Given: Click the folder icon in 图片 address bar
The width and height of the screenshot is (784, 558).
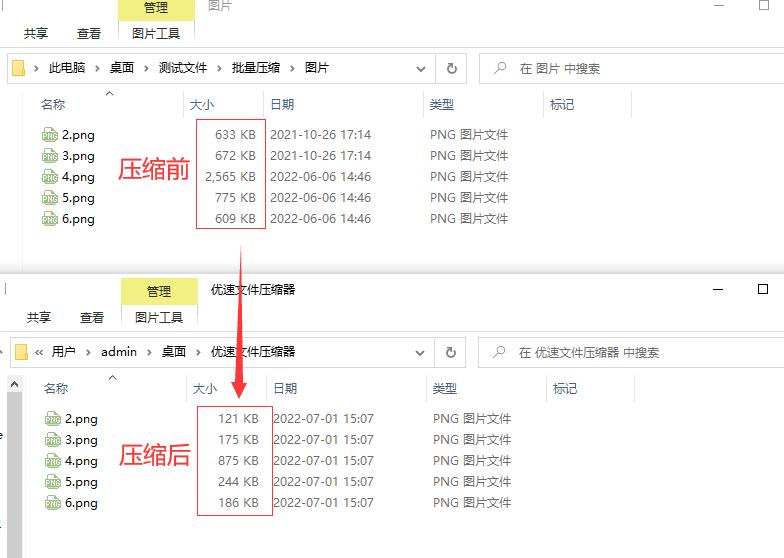Looking at the screenshot, I should coord(18,68).
